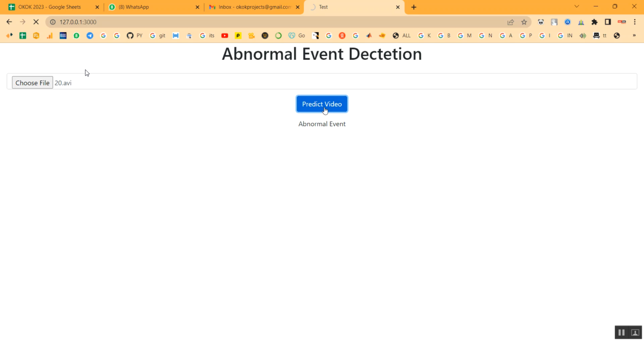
Task: Open the GitHub PY bookmark
Action: coord(135,36)
